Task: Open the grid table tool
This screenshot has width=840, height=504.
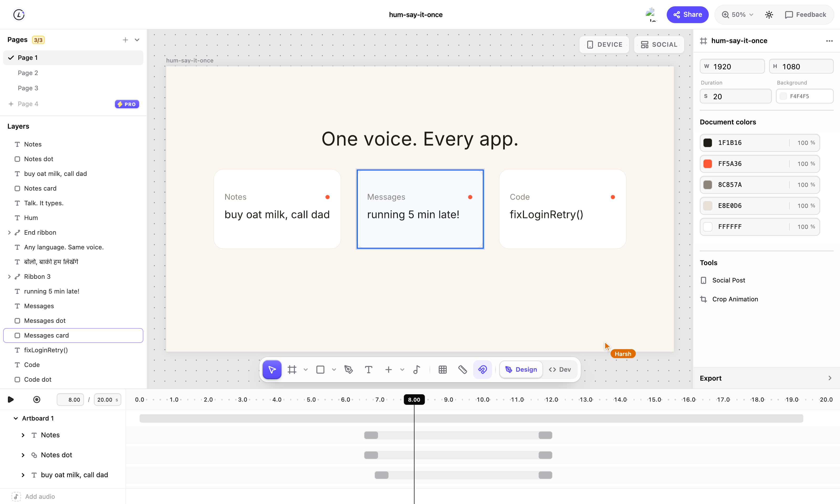Action: (x=442, y=370)
